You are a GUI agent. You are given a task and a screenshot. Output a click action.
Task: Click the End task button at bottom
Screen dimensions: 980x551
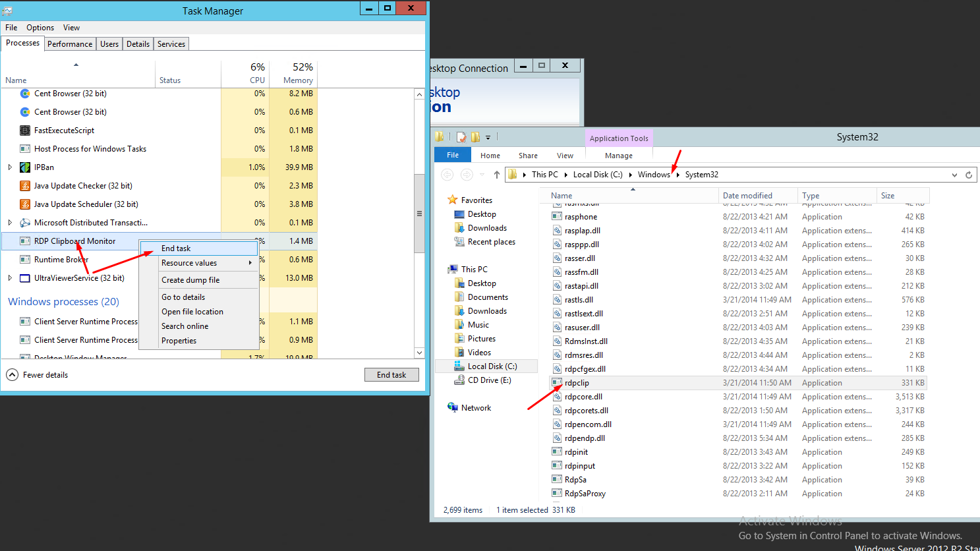[391, 374]
